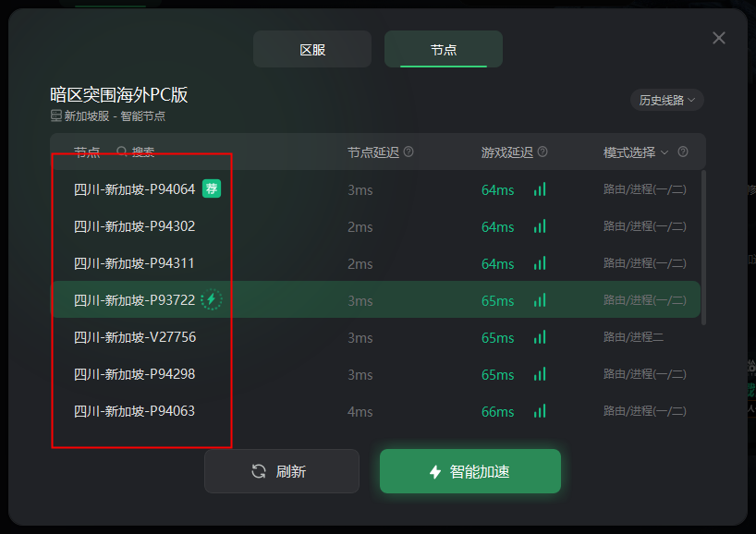Open the 模式选择 dropdown chevron

click(665, 152)
